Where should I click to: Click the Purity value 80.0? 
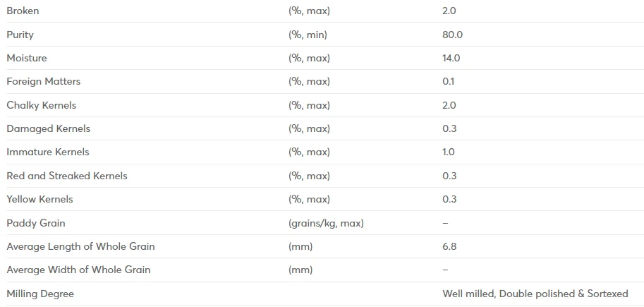452,35
